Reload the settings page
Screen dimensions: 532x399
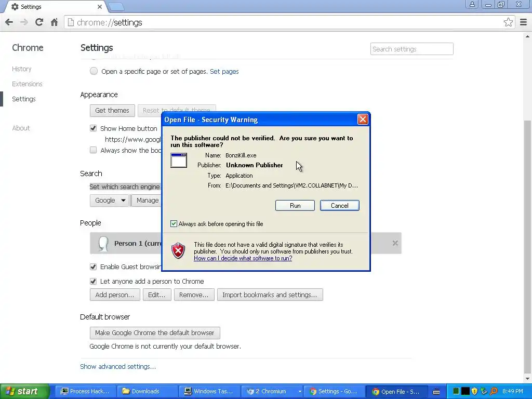[39, 22]
